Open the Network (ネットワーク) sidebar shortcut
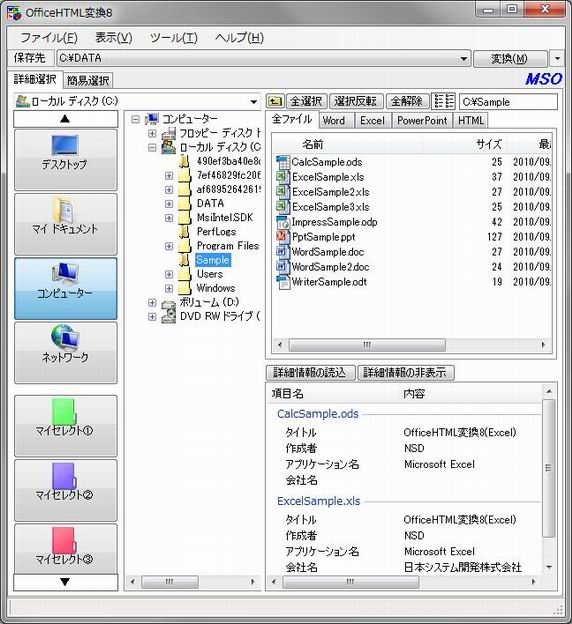572x624 pixels. click(66, 353)
